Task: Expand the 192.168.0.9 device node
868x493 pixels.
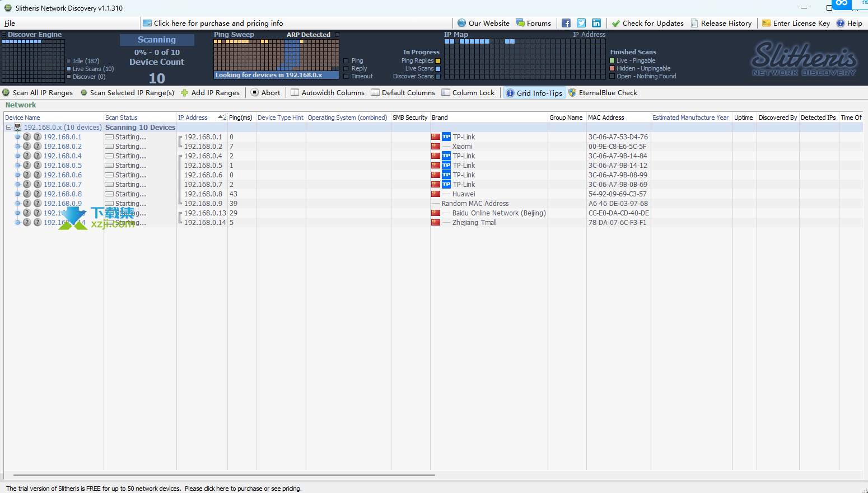Action: pos(18,203)
